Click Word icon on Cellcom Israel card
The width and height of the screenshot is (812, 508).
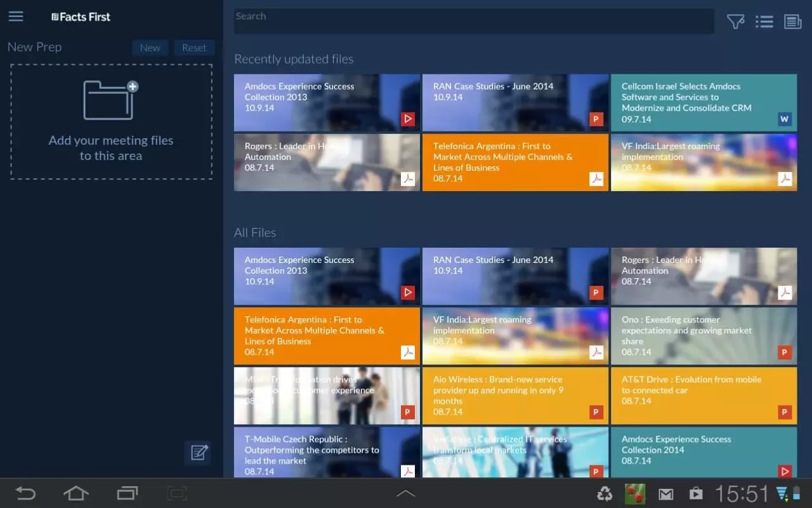[785, 119]
